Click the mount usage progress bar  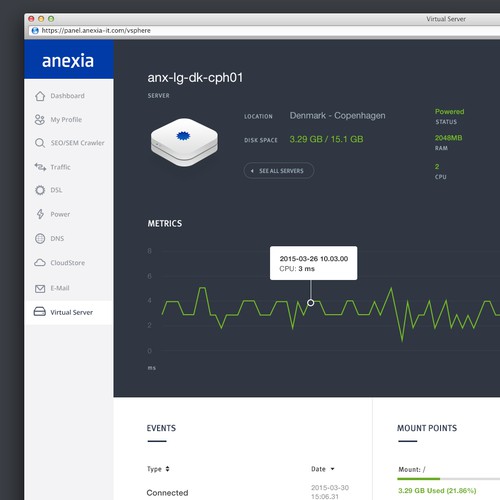tap(449, 479)
